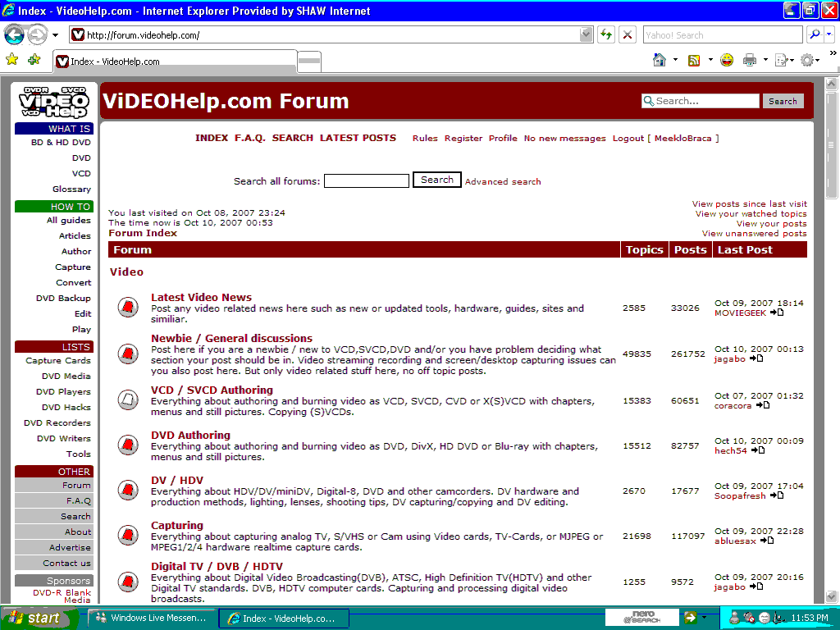
Task: Click latest post arrow icon next to Soopafresh
Action: click(x=777, y=495)
